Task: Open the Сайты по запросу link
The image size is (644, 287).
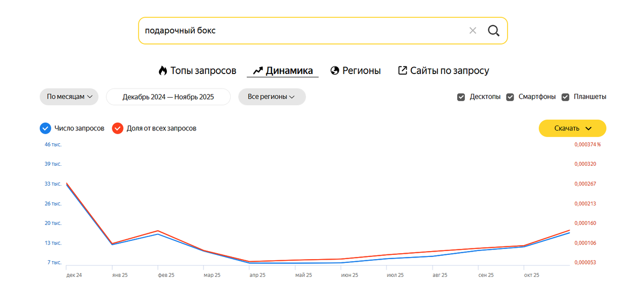Action: [x=450, y=71]
